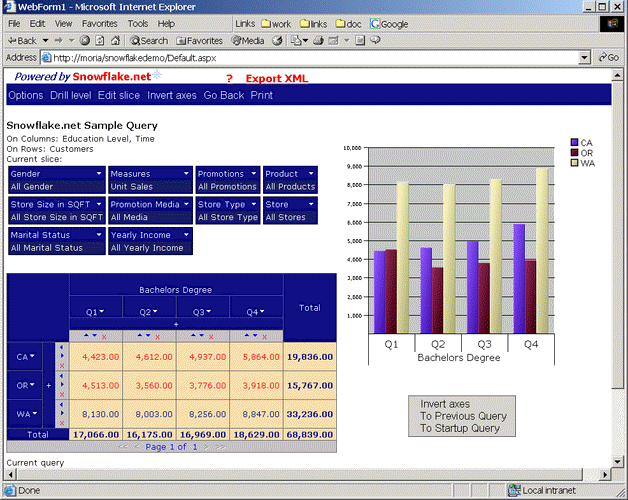
Task: Open the Tools menu
Action: click(138, 24)
